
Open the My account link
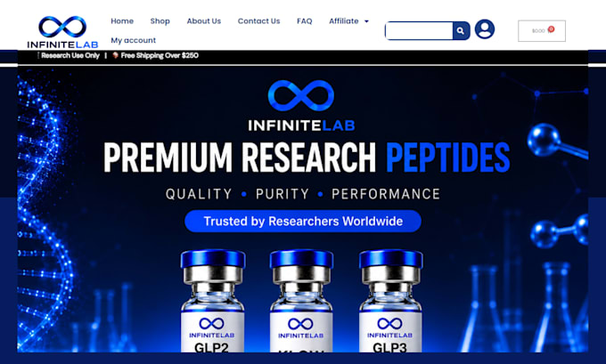tap(133, 40)
